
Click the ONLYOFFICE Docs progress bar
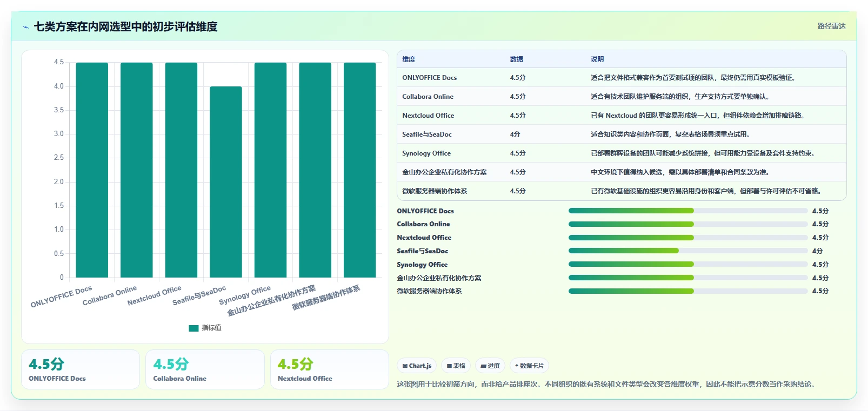pyautogui.click(x=688, y=211)
